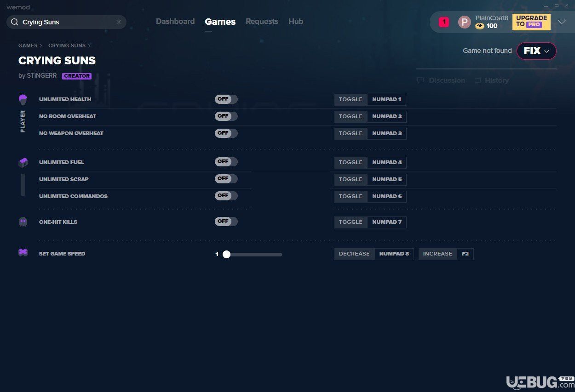Show the History tab
Viewport: 575px width, 392px height.
(x=497, y=80)
